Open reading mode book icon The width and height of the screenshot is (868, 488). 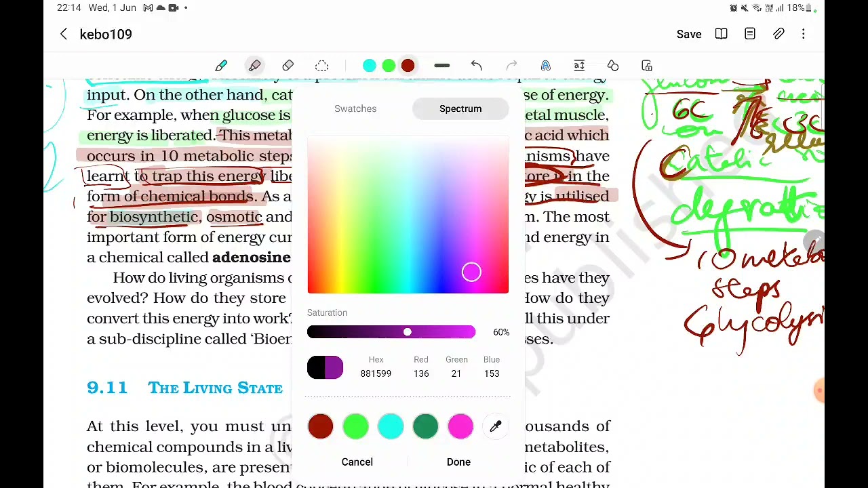[x=722, y=34]
